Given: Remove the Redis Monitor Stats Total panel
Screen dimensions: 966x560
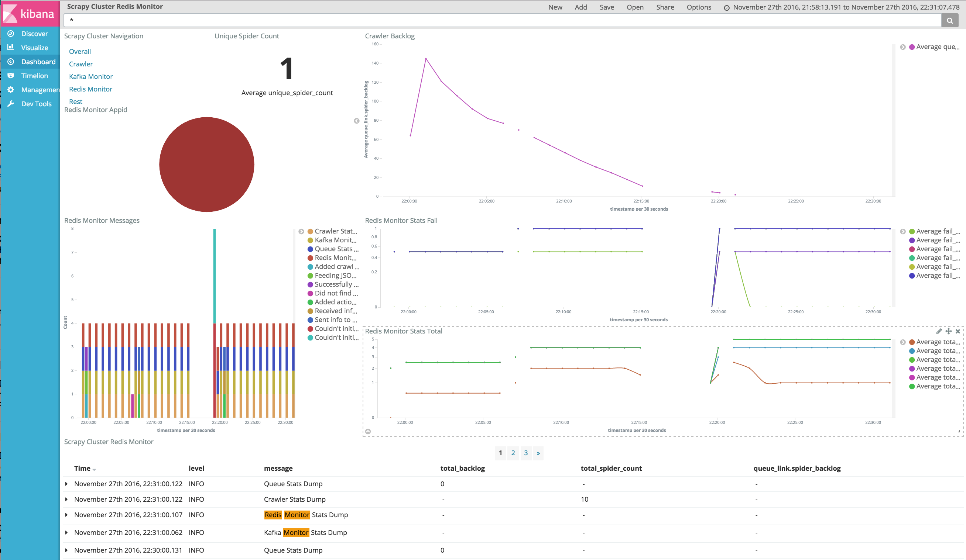Looking at the screenshot, I should pos(958,331).
